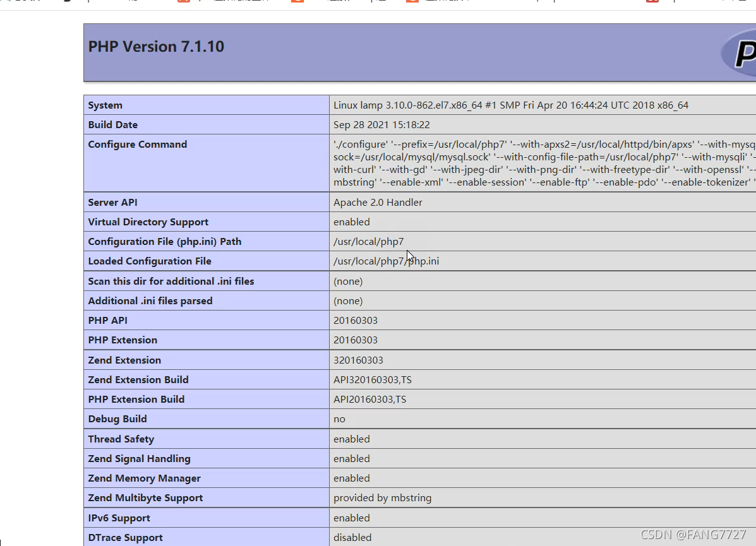Click the Linux lamp kernel version value
The image size is (756, 546).
tap(510, 105)
